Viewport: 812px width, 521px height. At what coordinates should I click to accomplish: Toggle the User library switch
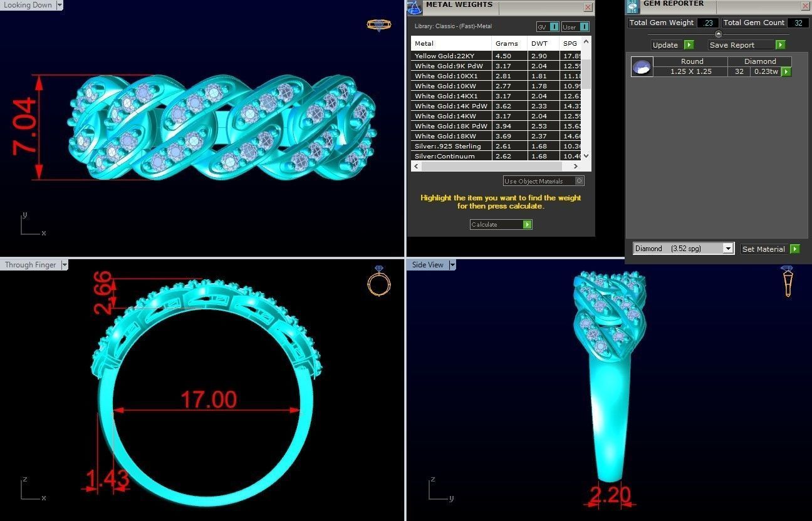coord(575,27)
